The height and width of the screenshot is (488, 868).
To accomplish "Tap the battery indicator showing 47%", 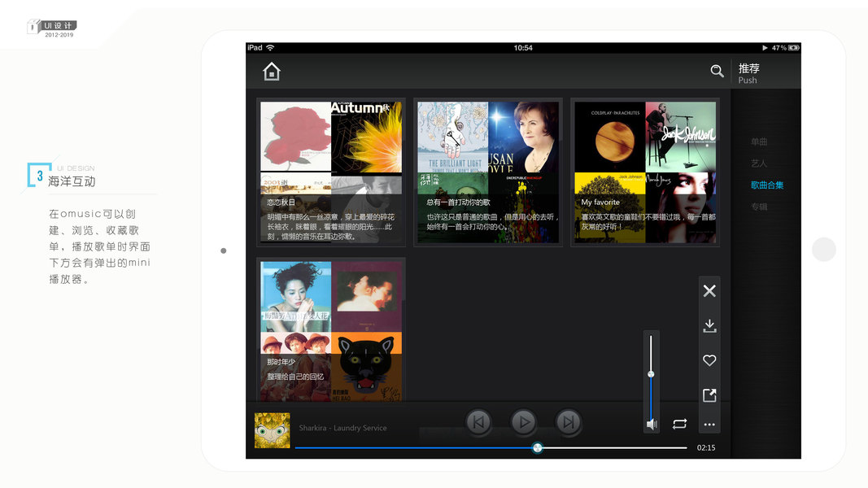I will tap(786, 48).
